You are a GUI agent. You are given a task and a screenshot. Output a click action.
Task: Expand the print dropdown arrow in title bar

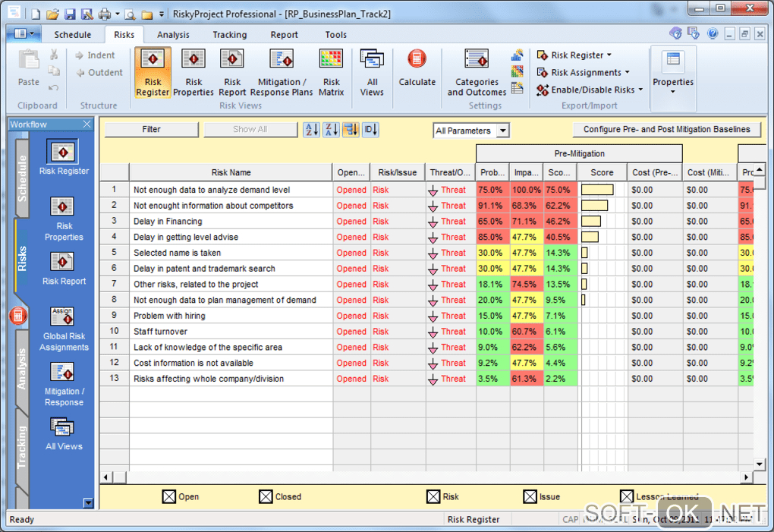pyautogui.click(x=118, y=14)
